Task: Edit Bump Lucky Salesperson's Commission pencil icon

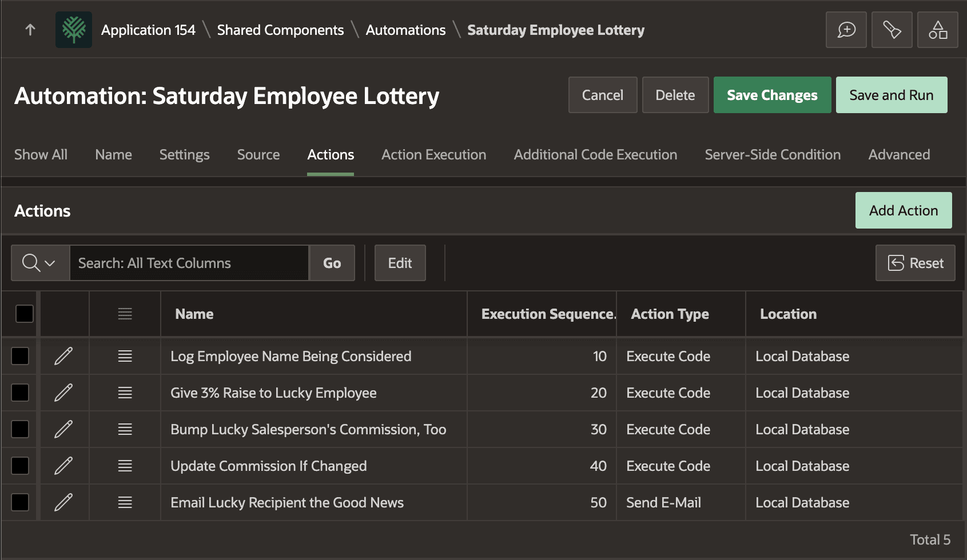Action: pyautogui.click(x=63, y=429)
